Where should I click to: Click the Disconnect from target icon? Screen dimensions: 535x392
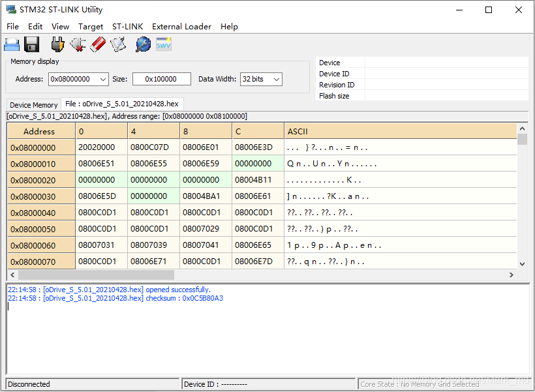(78, 45)
